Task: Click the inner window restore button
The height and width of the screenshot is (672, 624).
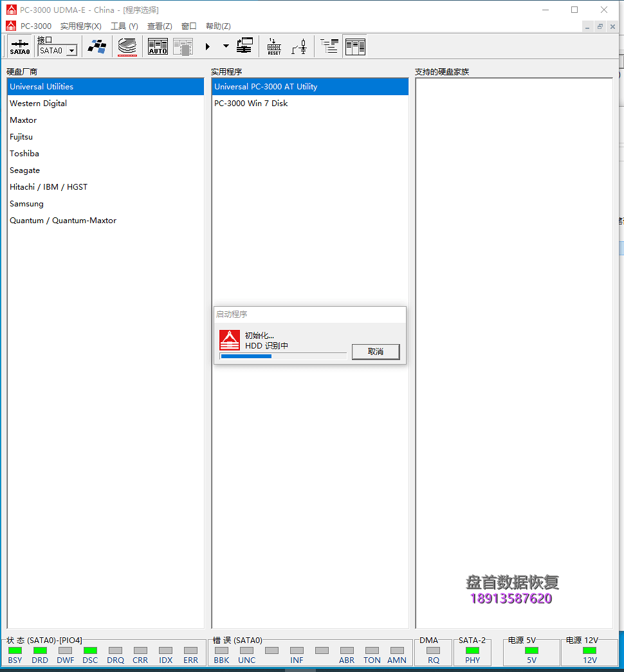Action: pyautogui.click(x=600, y=26)
